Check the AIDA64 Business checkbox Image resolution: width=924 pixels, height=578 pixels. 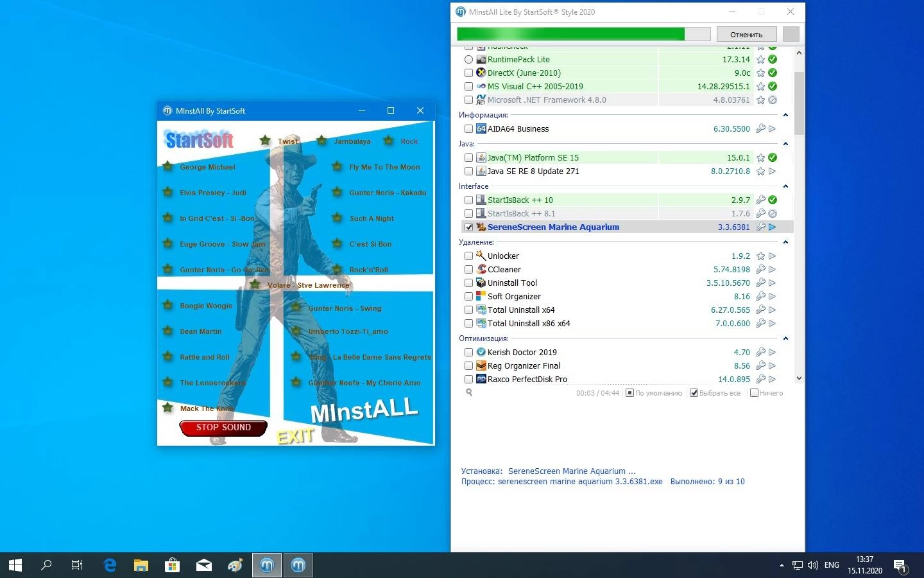468,129
